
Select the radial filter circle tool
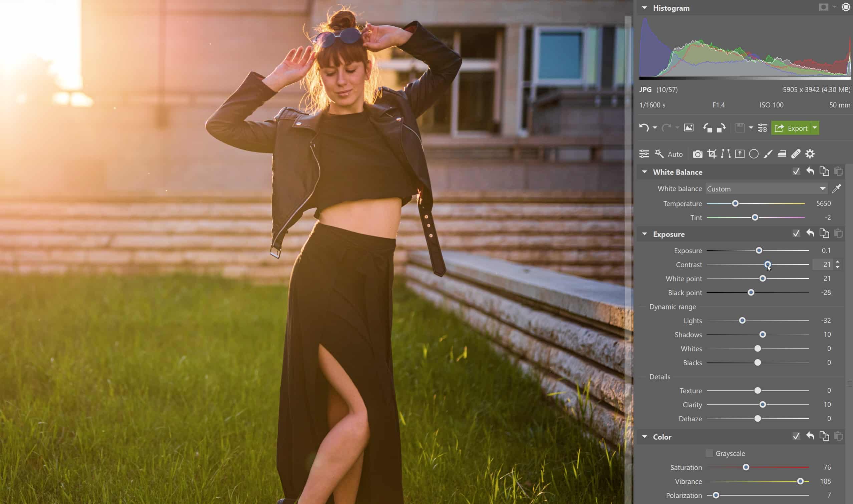pyautogui.click(x=754, y=154)
